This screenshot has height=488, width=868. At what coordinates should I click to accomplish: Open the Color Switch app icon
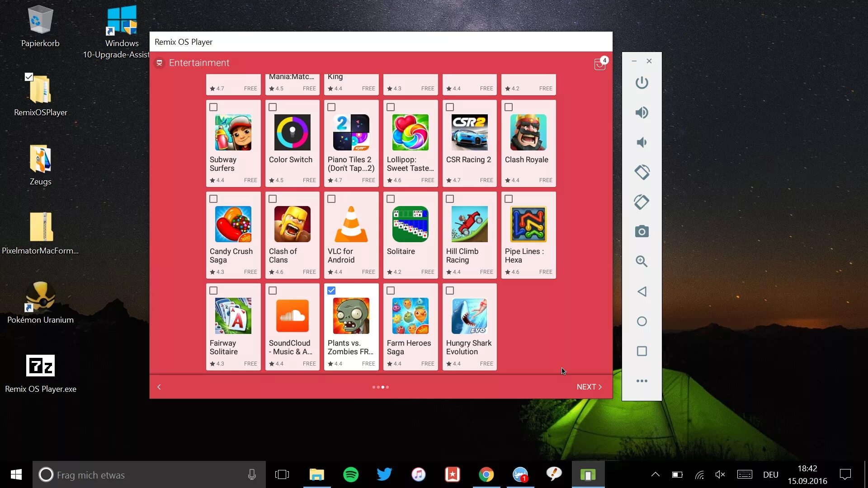tap(292, 132)
